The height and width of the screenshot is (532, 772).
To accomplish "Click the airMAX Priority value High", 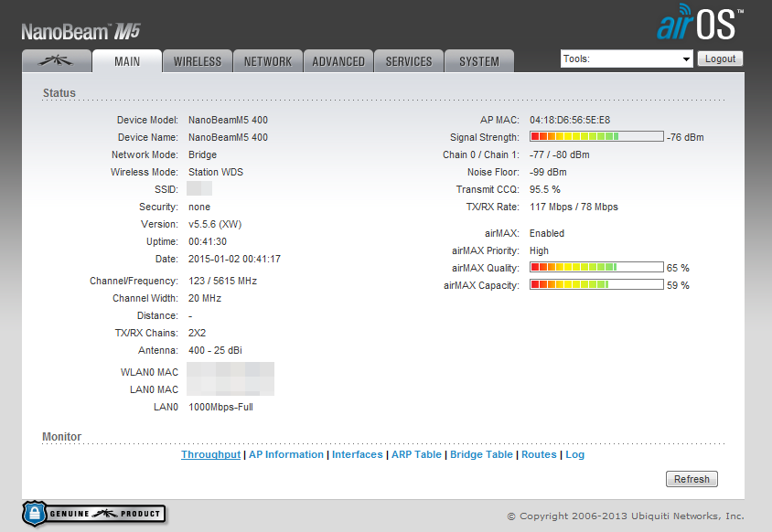I will coord(539,250).
